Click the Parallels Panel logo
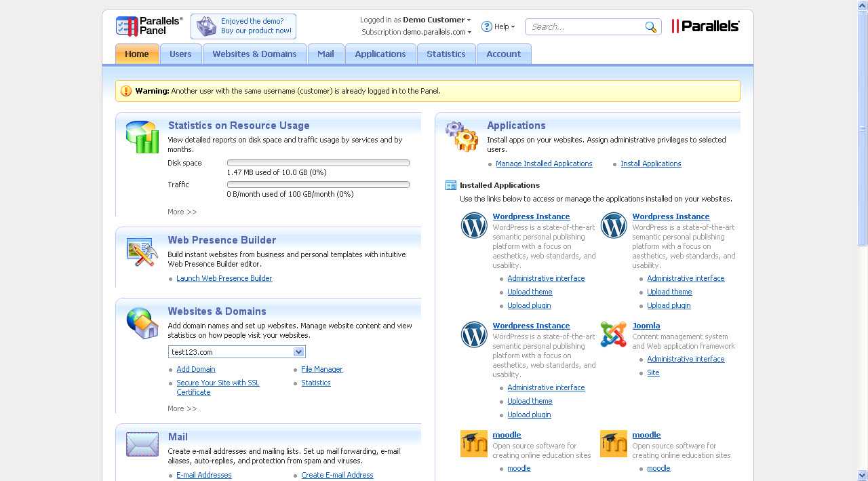868x481 pixels. 149,26
